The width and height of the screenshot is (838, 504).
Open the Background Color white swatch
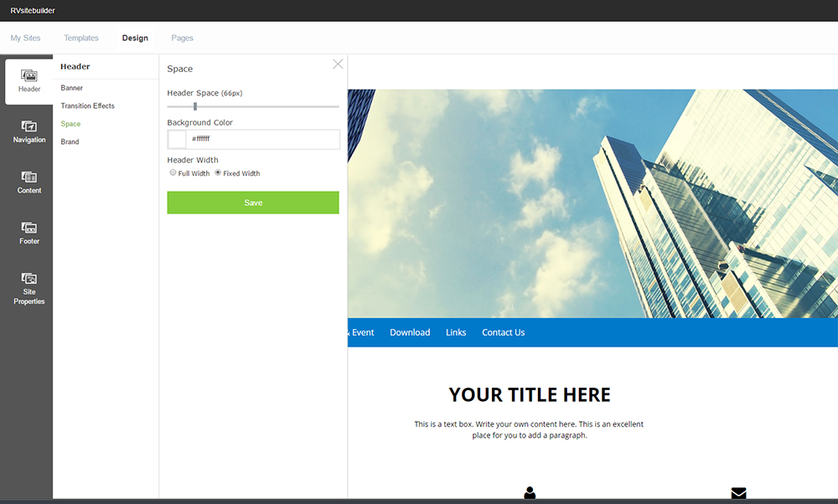pos(177,139)
